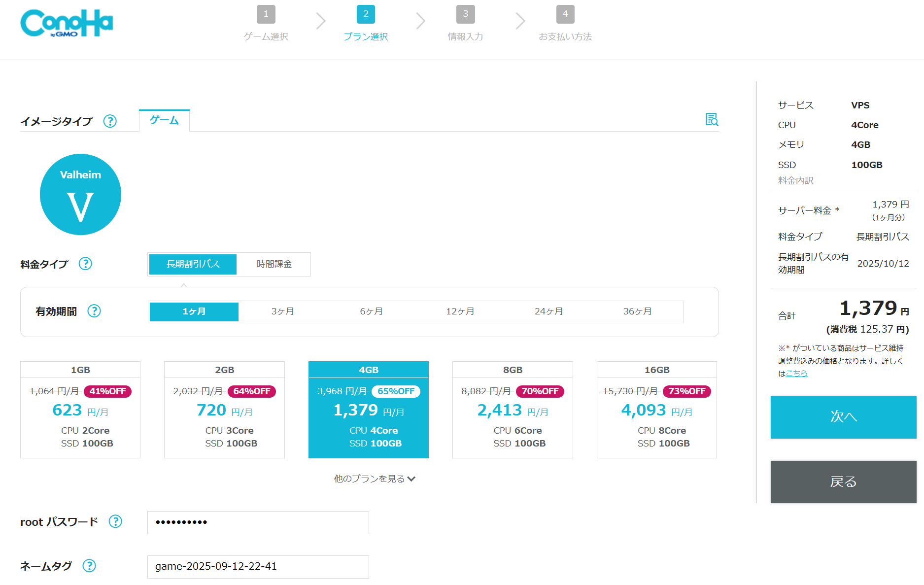The width and height of the screenshot is (924, 585).
Task: Choose the 16GB plan card
Action: [657, 410]
